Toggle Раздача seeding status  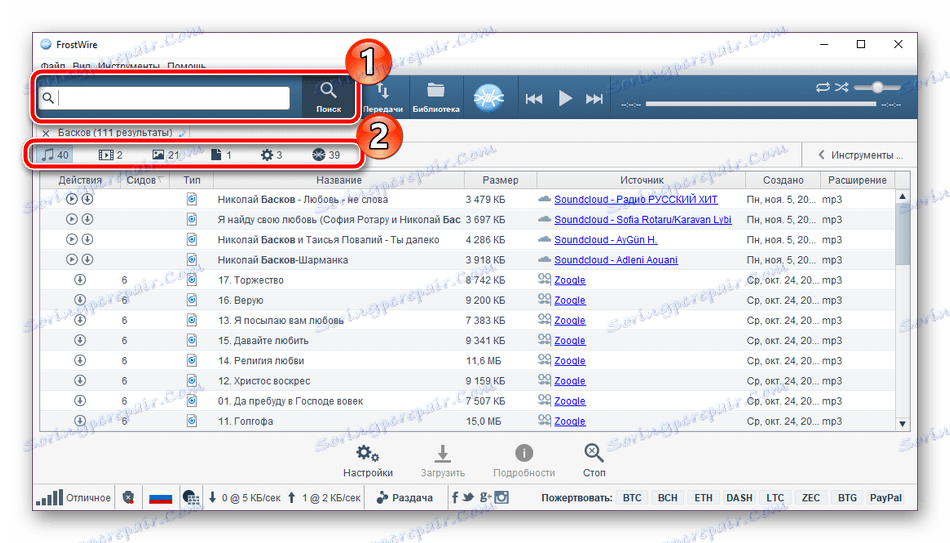[x=405, y=498]
